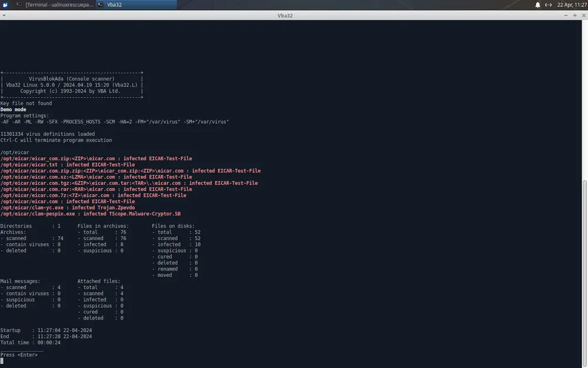Click the '-AF -AR -ML -RW -SFX' settings line

pos(115,122)
